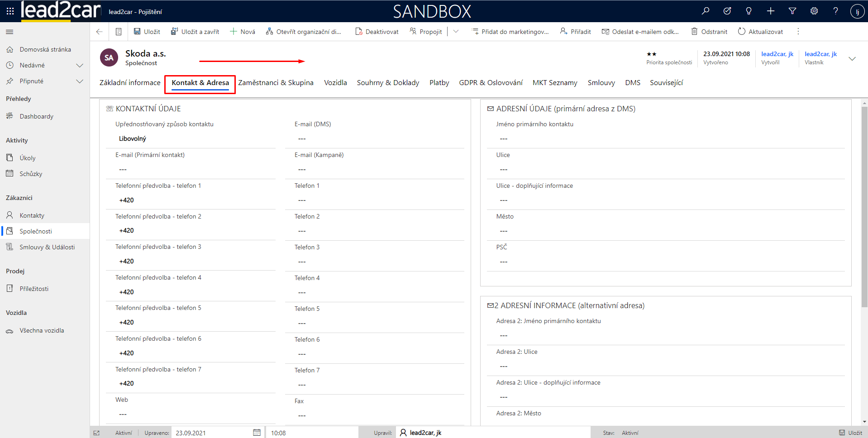This screenshot has width=868, height=438.
Task: Open Všechna vozidla in sidebar
Action: 42,330
